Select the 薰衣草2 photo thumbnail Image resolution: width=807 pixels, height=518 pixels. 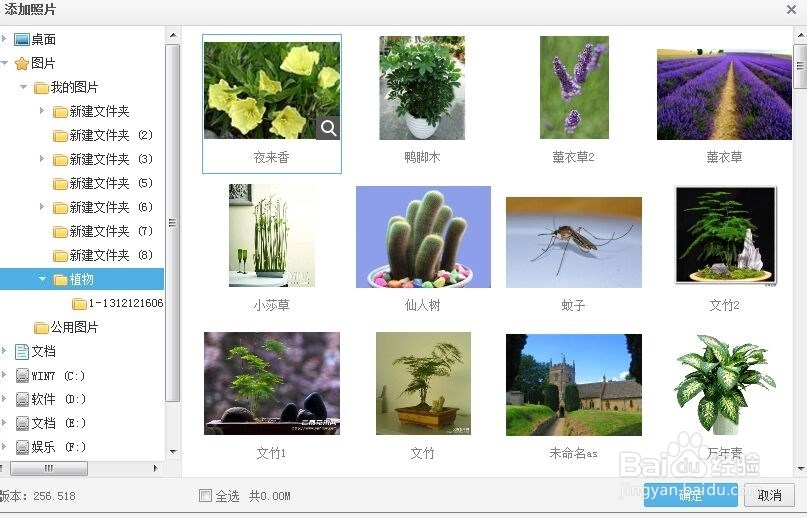click(x=574, y=88)
